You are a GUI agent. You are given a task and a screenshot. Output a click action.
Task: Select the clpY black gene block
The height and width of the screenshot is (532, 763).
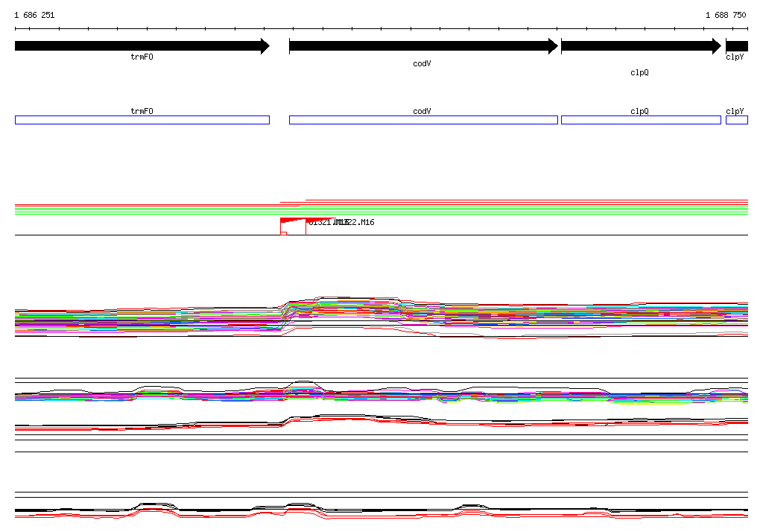point(737,46)
